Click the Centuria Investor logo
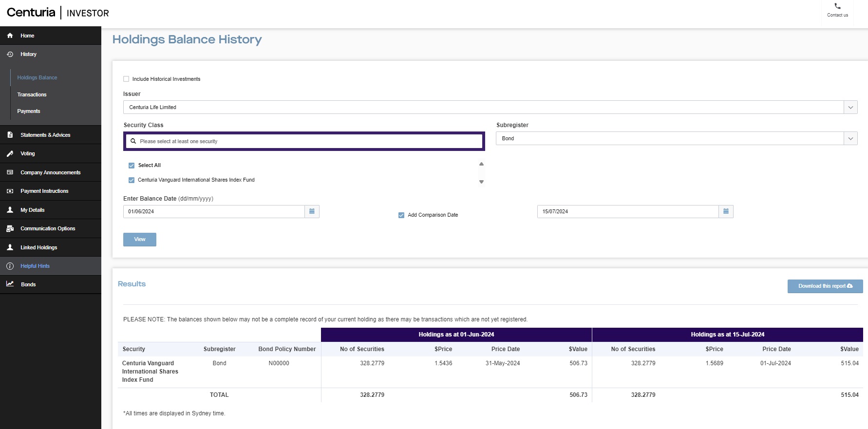The image size is (868, 429). [58, 13]
